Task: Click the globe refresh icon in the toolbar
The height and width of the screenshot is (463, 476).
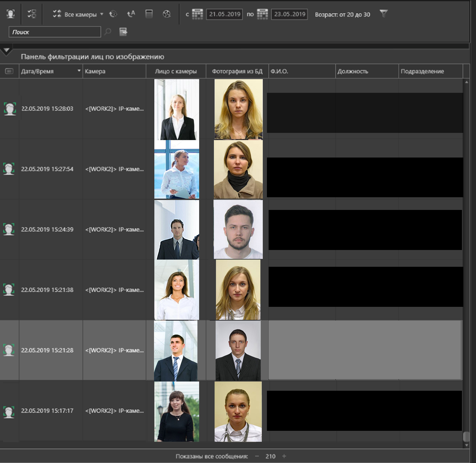Action: 113,14
